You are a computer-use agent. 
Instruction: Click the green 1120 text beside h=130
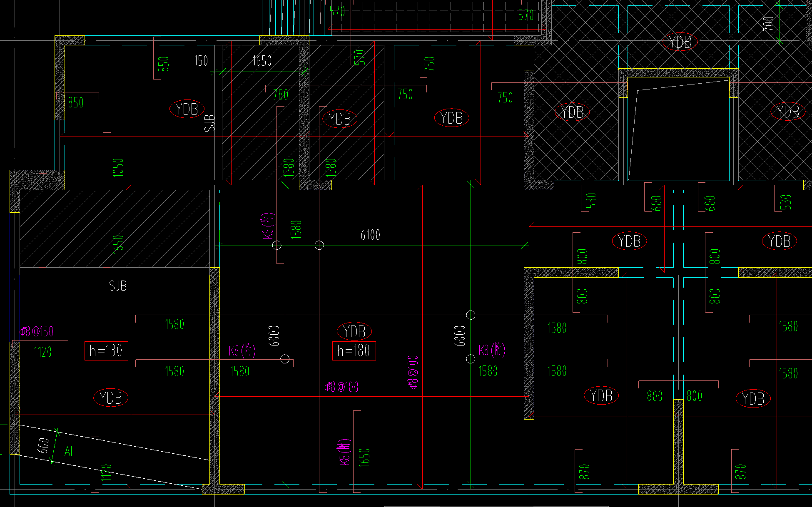pyautogui.click(x=43, y=353)
